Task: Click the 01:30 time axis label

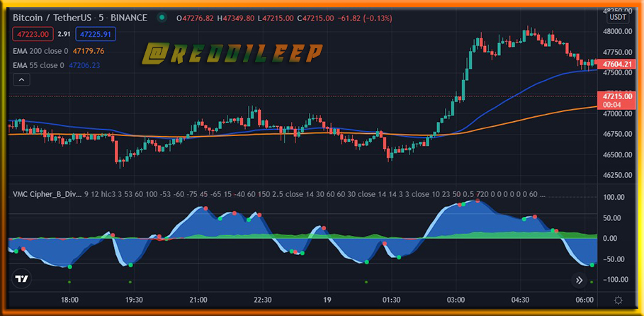Action: tap(391, 300)
